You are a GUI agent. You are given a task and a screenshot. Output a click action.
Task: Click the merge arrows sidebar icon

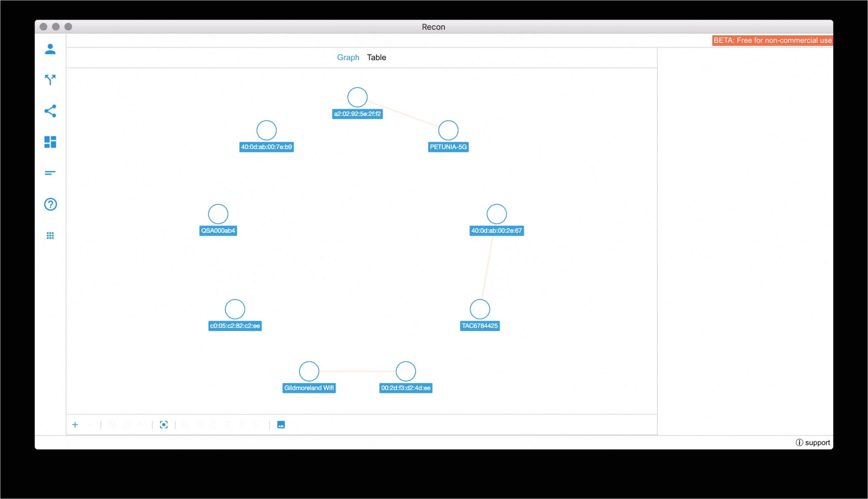click(x=50, y=79)
